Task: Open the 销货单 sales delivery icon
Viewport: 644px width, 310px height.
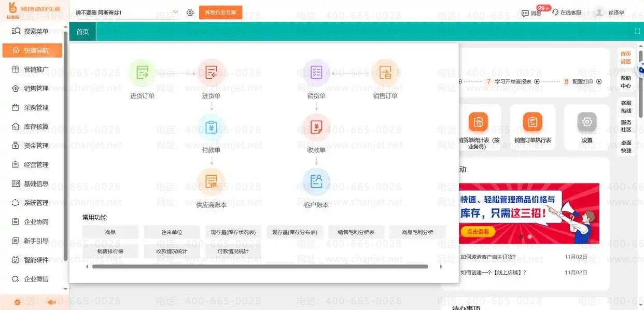Action: [x=316, y=73]
